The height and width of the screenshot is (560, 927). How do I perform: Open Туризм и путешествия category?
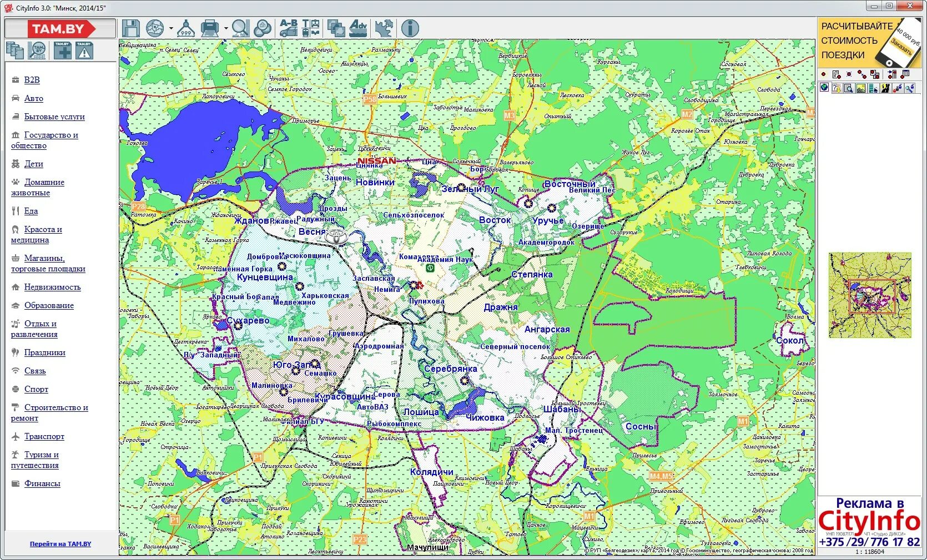(x=35, y=460)
